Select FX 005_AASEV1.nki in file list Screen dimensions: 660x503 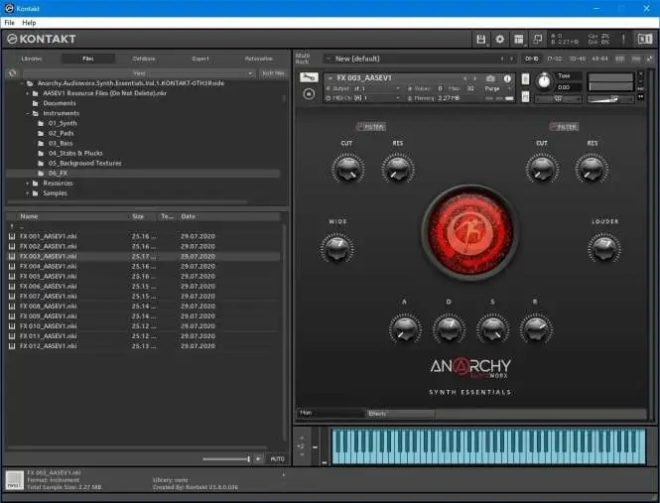(x=144, y=277)
